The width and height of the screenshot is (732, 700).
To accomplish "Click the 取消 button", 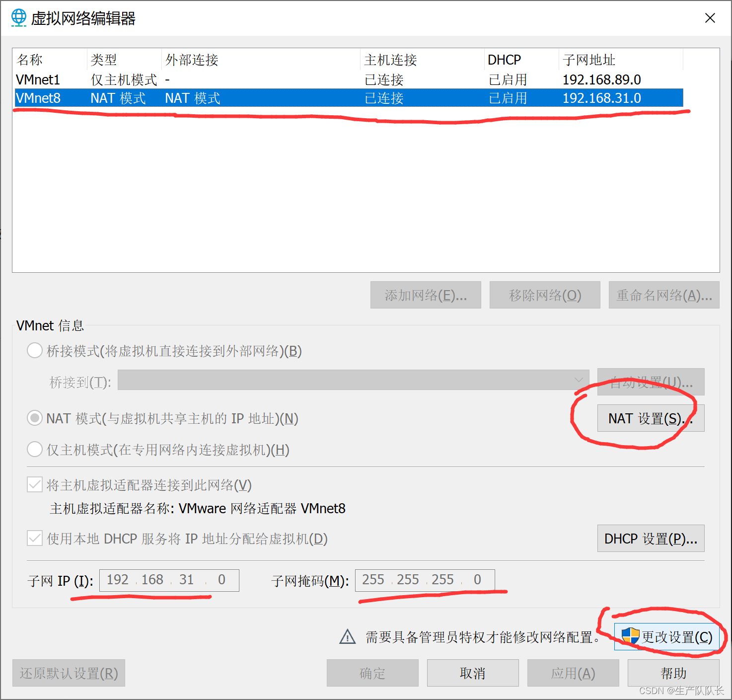I will (x=473, y=673).
